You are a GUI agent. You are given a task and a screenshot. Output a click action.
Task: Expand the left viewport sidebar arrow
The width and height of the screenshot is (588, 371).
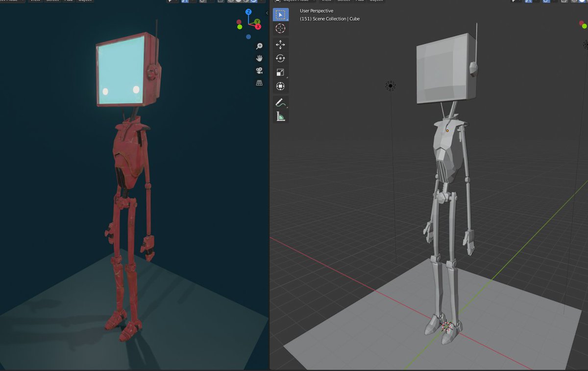(x=267, y=13)
